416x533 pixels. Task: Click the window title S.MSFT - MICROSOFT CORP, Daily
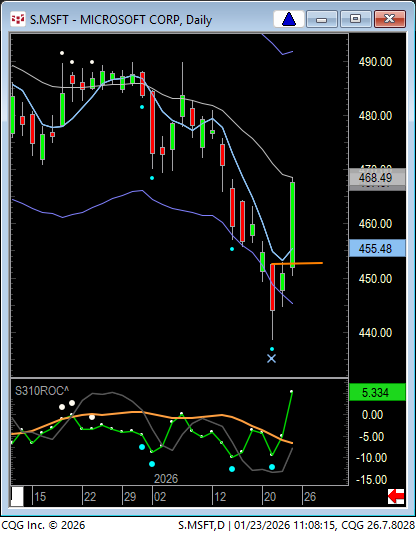tap(121, 20)
